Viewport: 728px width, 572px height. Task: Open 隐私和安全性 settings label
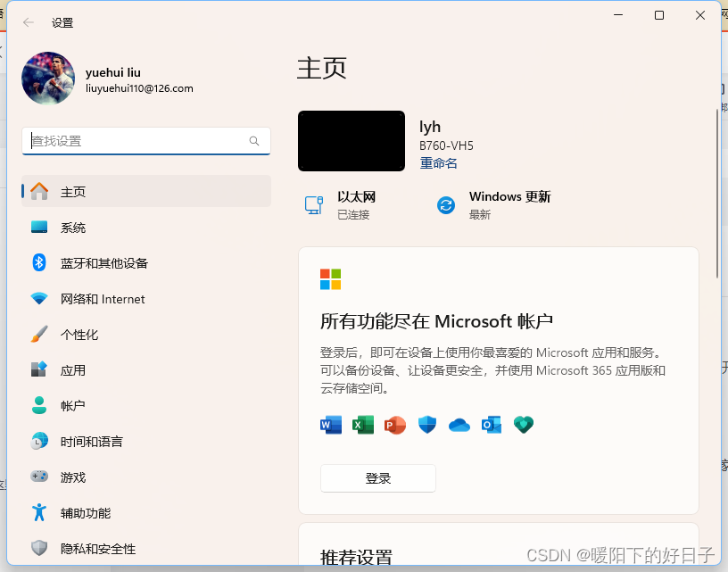[98, 549]
